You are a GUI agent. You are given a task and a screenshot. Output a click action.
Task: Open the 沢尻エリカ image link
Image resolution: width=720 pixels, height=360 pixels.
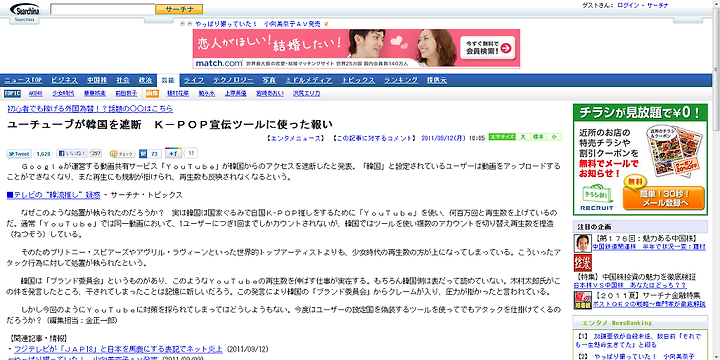[306, 93]
